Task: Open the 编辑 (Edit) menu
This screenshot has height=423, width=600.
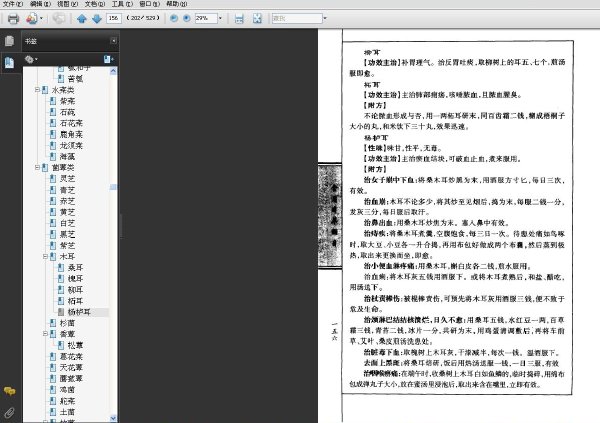Action: point(40,4)
